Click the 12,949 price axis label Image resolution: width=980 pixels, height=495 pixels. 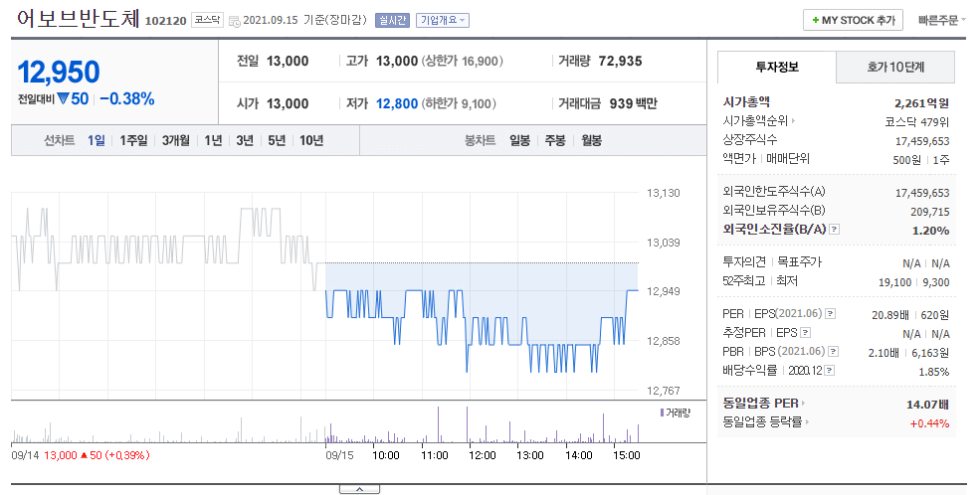(x=664, y=291)
